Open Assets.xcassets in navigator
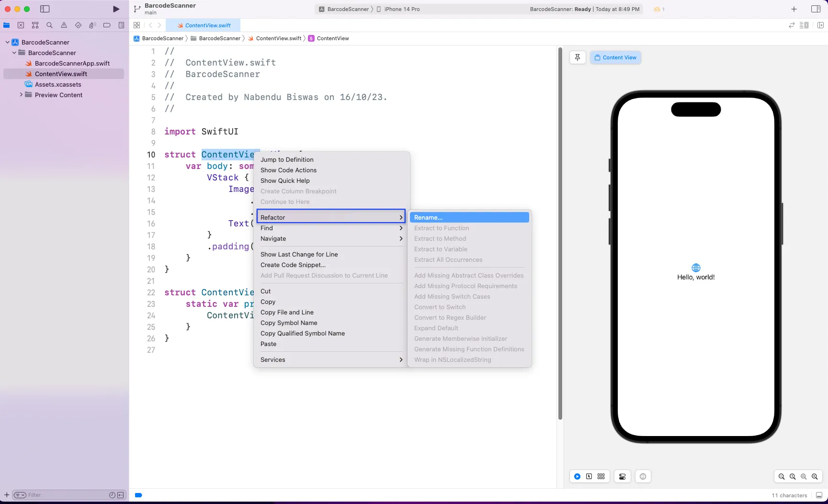This screenshot has height=504, width=828. 57,84
